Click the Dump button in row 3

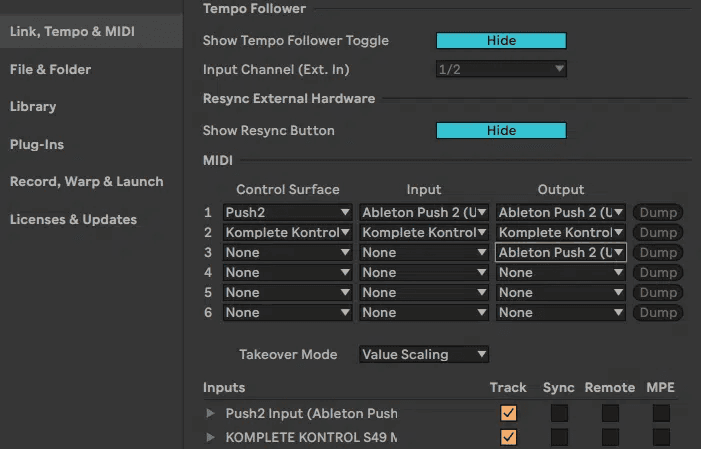(x=658, y=253)
